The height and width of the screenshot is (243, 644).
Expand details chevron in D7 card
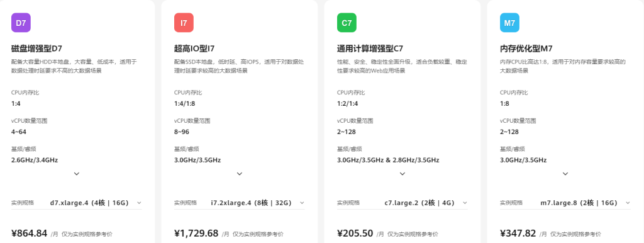click(x=77, y=174)
